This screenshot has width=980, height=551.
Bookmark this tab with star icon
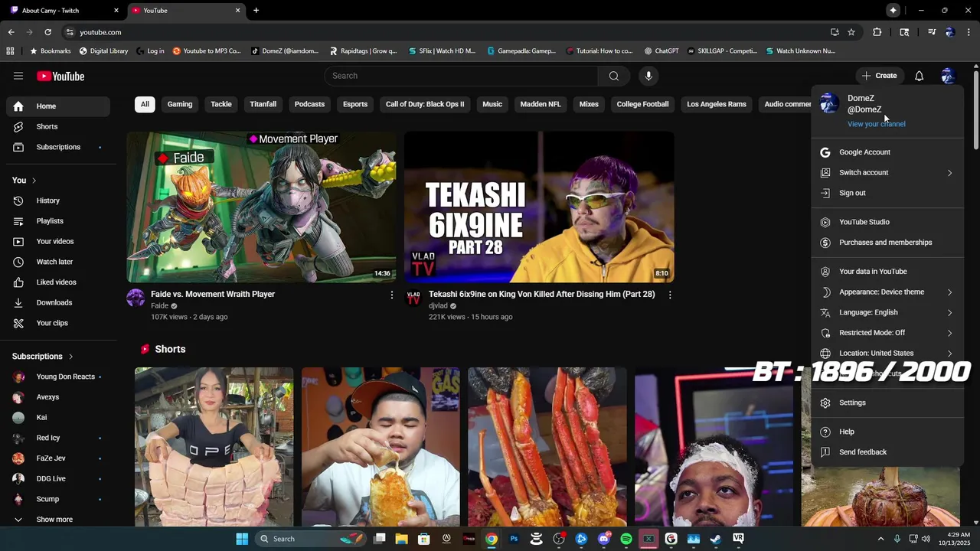pyautogui.click(x=851, y=32)
